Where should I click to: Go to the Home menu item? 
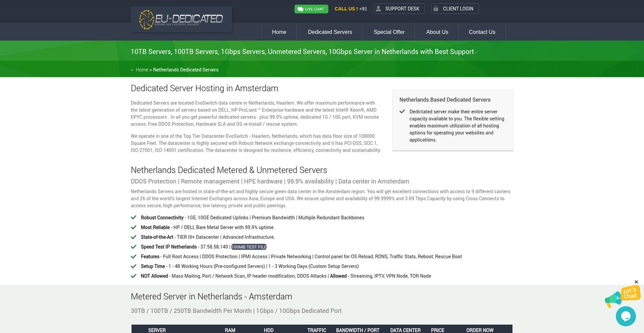click(279, 32)
